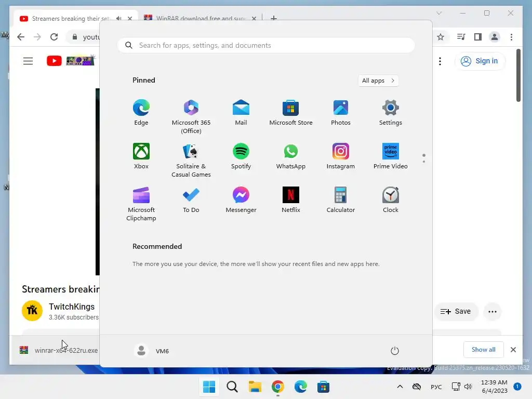Open the Clock app

pos(391,200)
